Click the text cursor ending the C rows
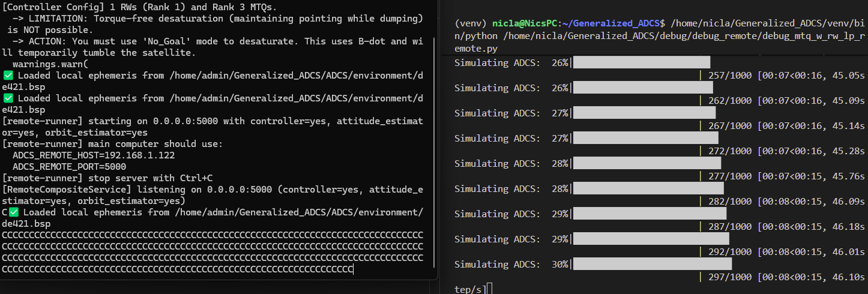 354,269
